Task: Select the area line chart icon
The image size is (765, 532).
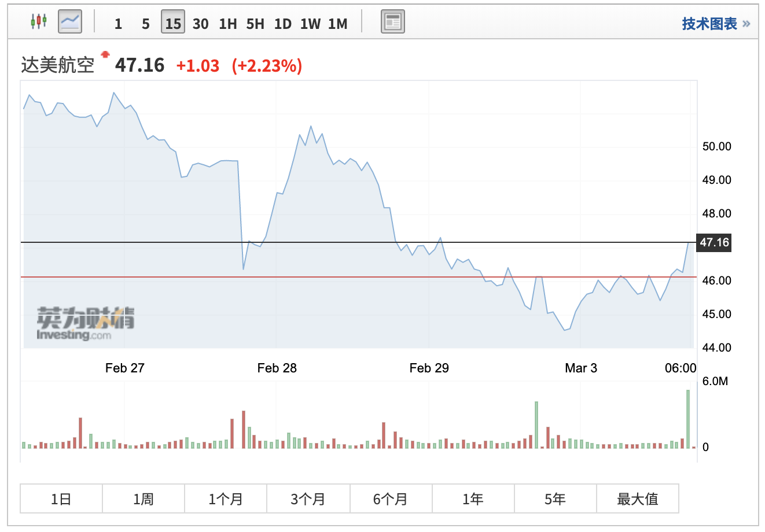Action: coord(70,22)
